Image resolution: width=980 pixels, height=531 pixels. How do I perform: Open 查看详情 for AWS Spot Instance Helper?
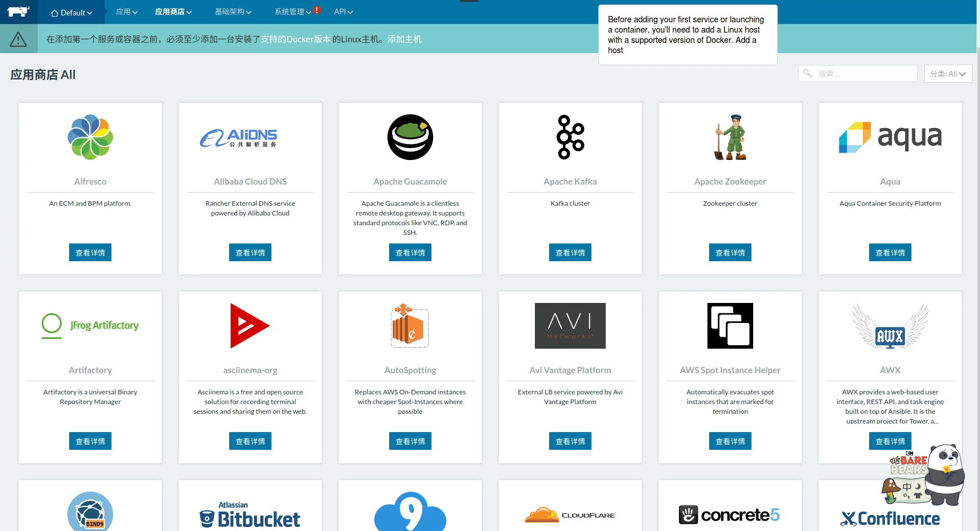click(x=730, y=441)
